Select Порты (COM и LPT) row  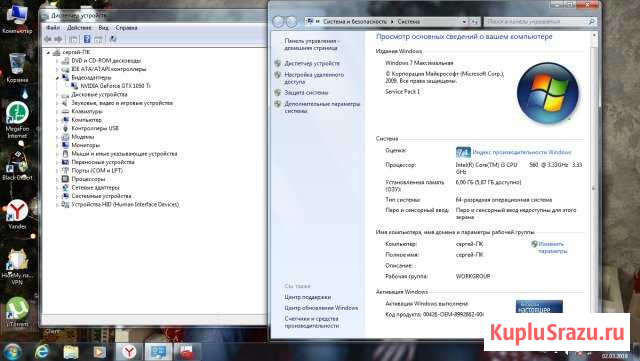point(97,171)
